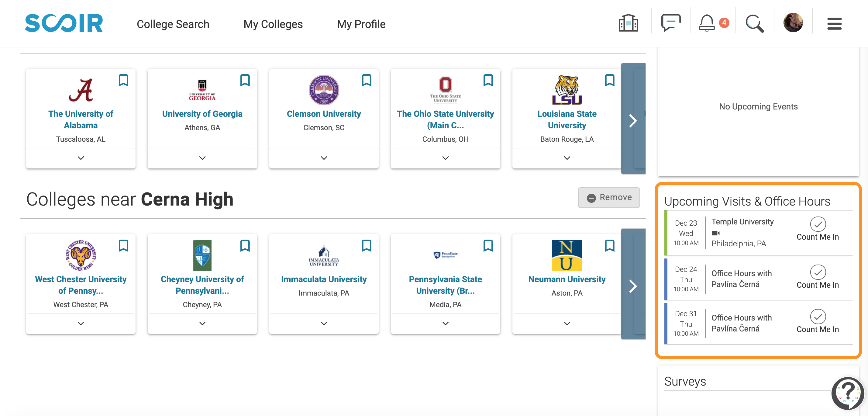The image size is (868, 416).
Task: Remove the Colleges near Cerna High section
Action: click(609, 198)
